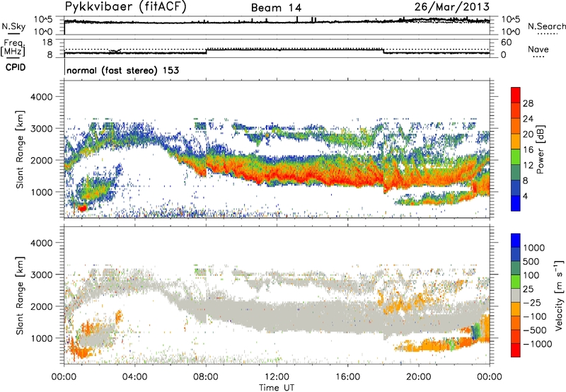Click the light green 12–16 dB power band
This screenshot has width=566, height=392.
pyautogui.click(x=516, y=157)
